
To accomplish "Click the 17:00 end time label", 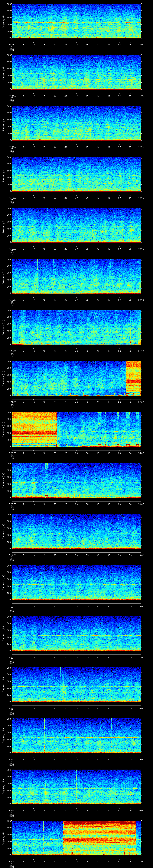I will (141, 147).
